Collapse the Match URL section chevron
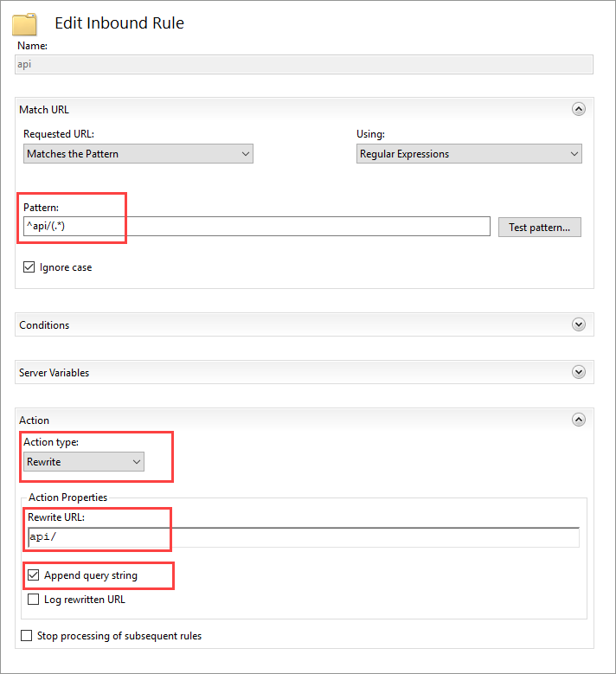616x674 pixels. pos(578,109)
